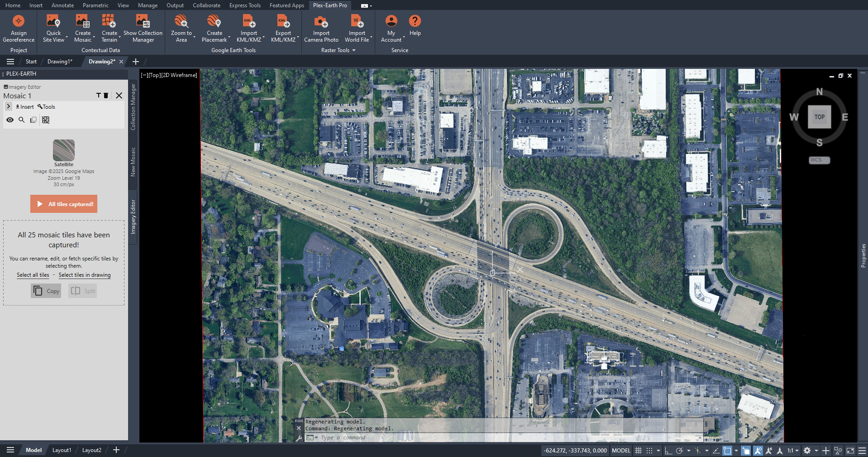Toggle 2D object snap

727,451
